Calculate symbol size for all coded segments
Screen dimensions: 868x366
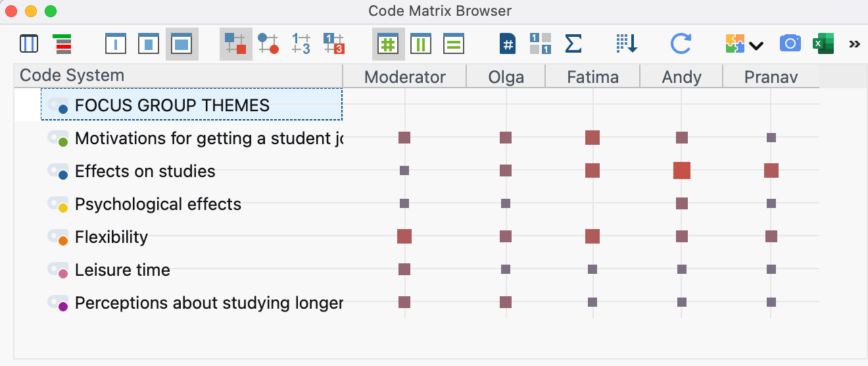pyautogui.click(x=389, y=44)
